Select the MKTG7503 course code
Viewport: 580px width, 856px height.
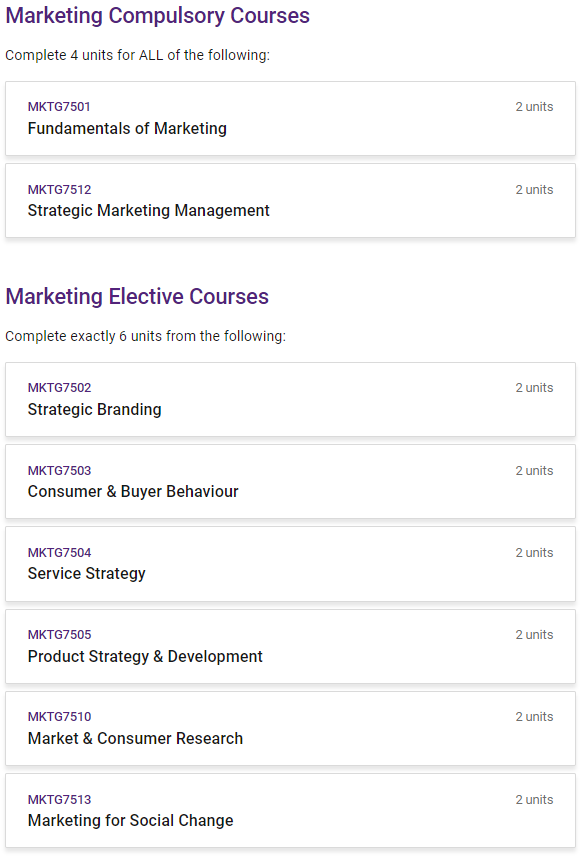coord(60,471)
